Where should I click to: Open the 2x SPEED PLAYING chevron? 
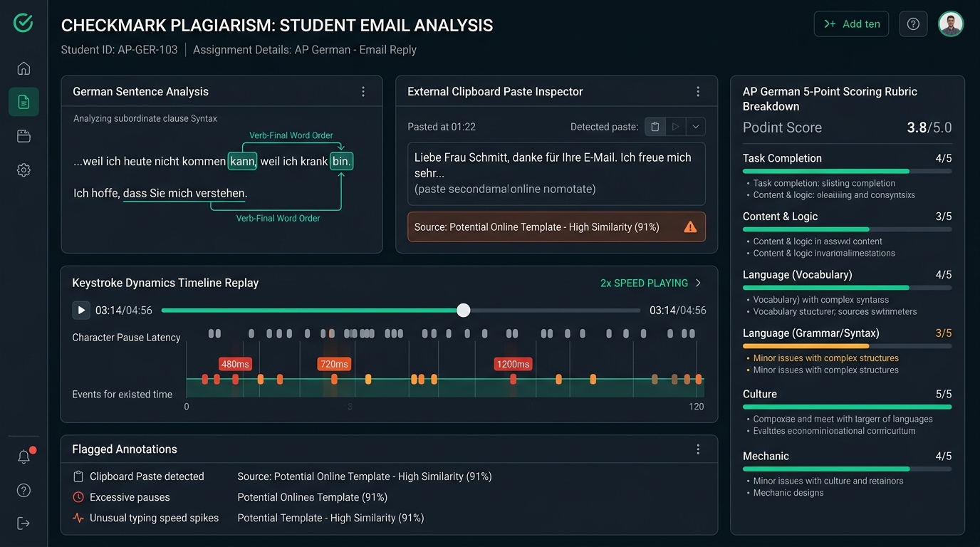pyautogui.click(x=698, y=283)
